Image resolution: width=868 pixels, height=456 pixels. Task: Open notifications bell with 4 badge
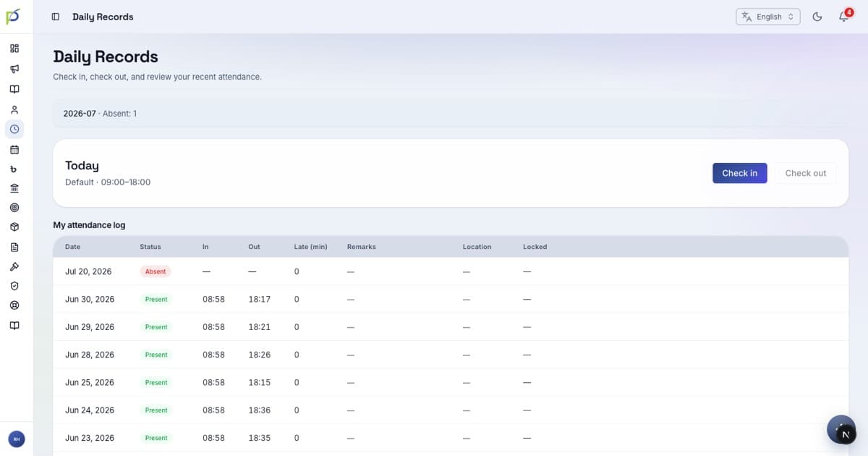[843, 16]
